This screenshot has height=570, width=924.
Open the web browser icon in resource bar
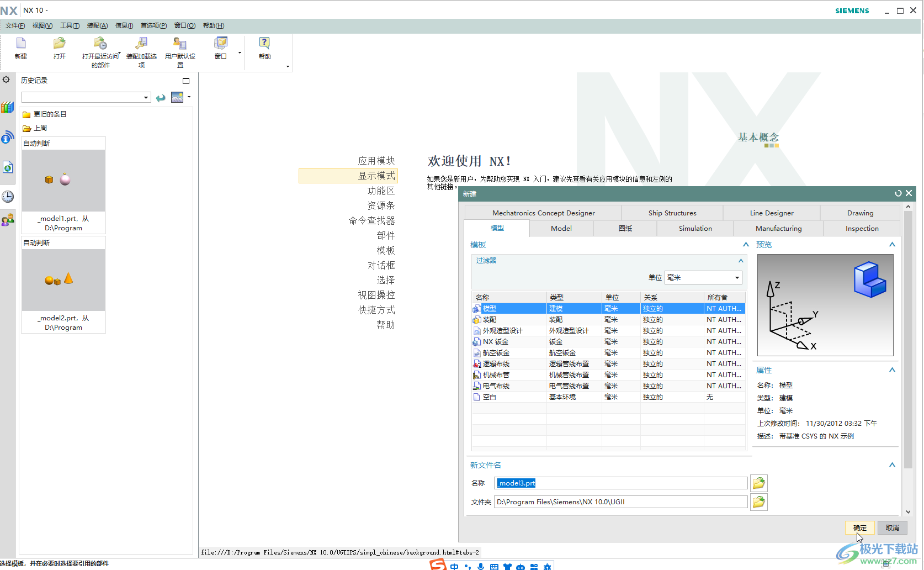tap(7, 137)
